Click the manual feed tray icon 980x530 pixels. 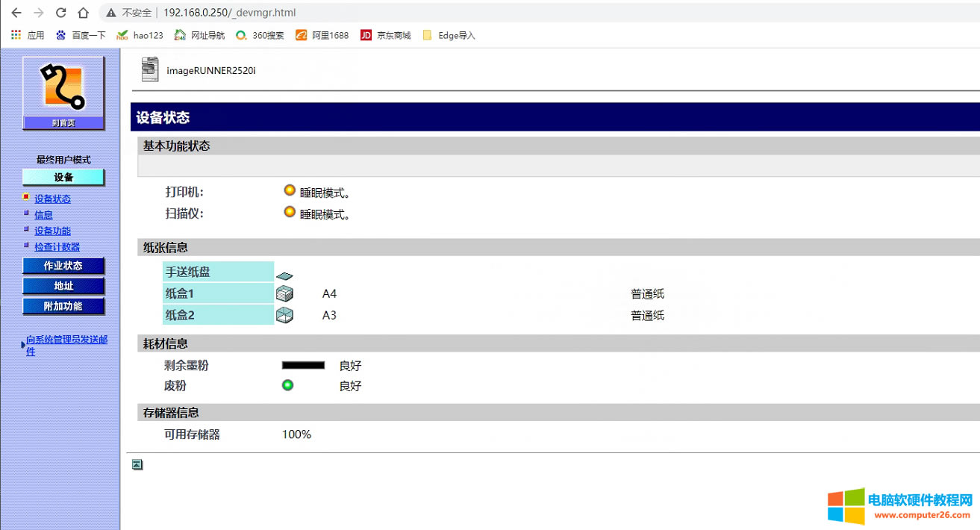[x=284, y=275]
